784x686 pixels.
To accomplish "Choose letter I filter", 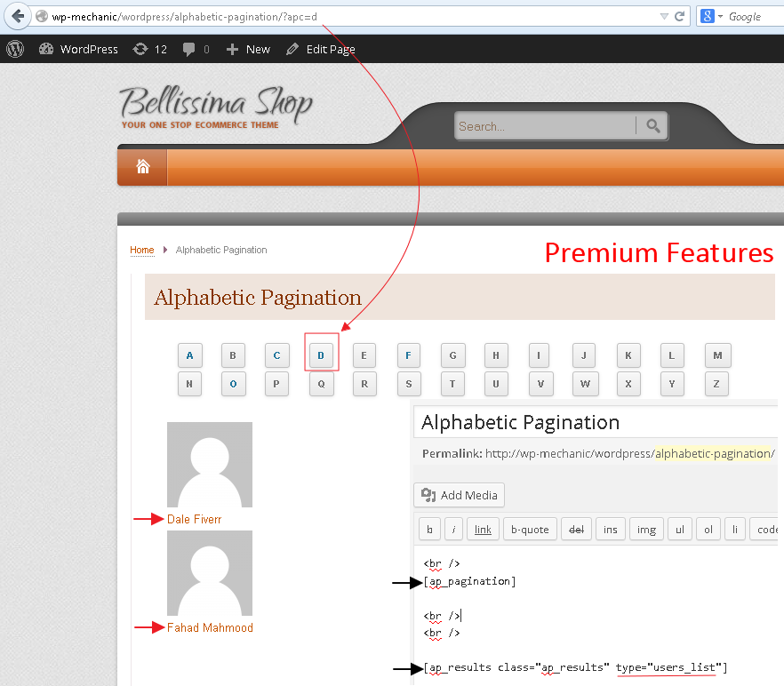I will pos(539,355).
